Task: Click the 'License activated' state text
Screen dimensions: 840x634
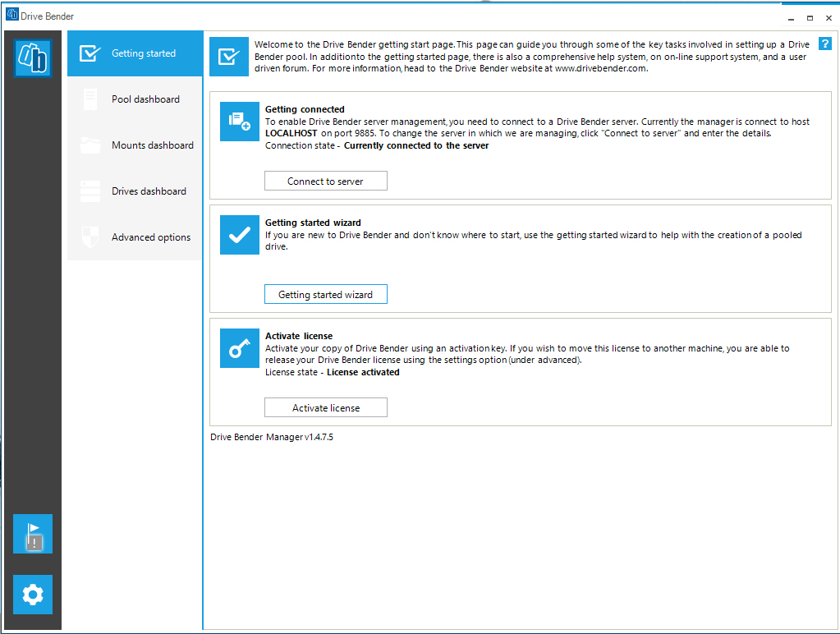Action: pyautogui.click(x=363, y=373)
